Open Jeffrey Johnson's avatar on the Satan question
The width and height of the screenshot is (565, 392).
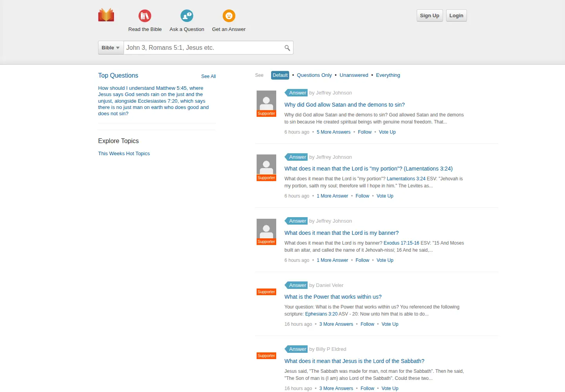coord(266,100)
